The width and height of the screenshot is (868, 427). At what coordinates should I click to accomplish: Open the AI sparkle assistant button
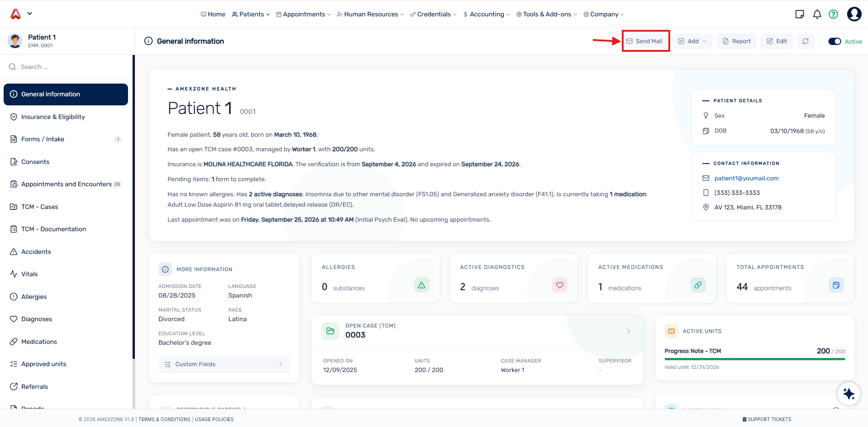(848, 393)
